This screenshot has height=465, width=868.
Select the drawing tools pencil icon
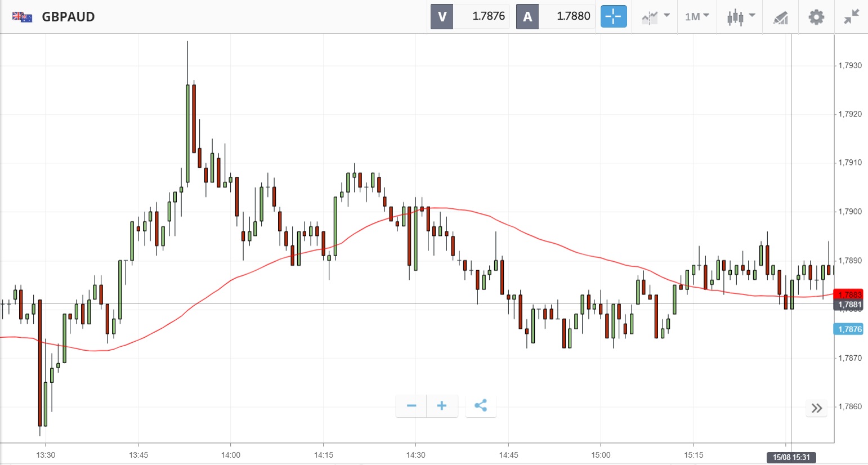coord(780,17)
